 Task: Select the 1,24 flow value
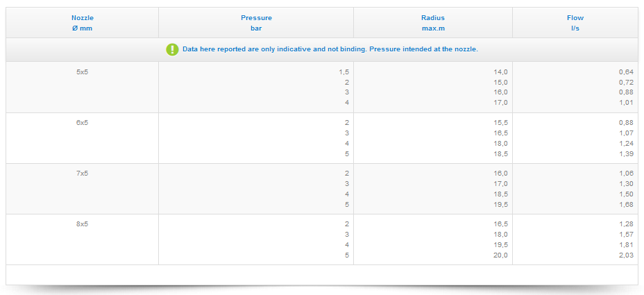pos(626,143)
